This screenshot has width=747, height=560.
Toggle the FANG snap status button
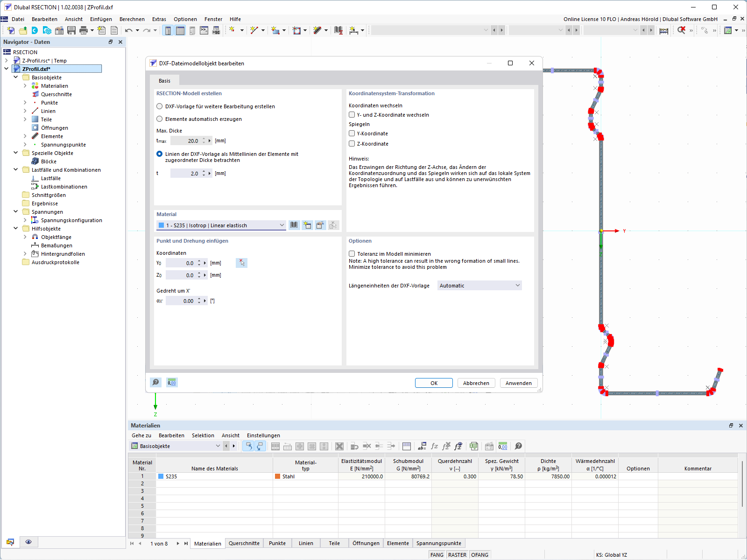click(437, 555)
